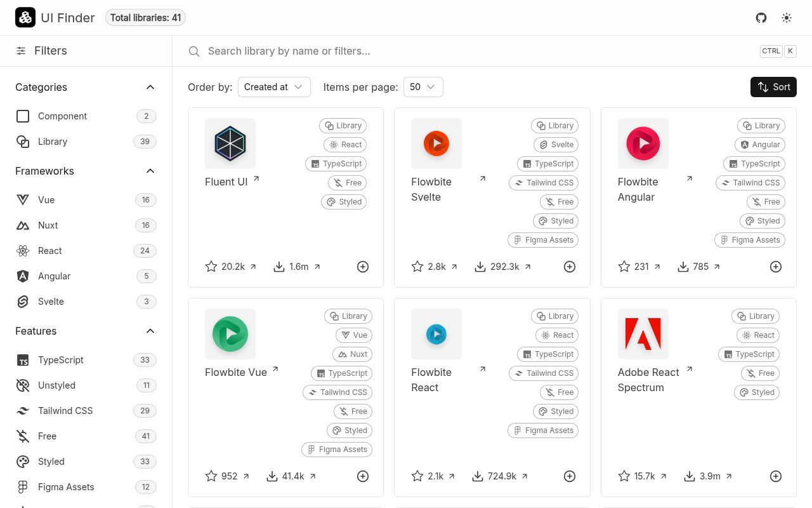Open Adobe React Spectrum external link arrow
This screenshot has height=508, width=812.
tap(690, 370)
